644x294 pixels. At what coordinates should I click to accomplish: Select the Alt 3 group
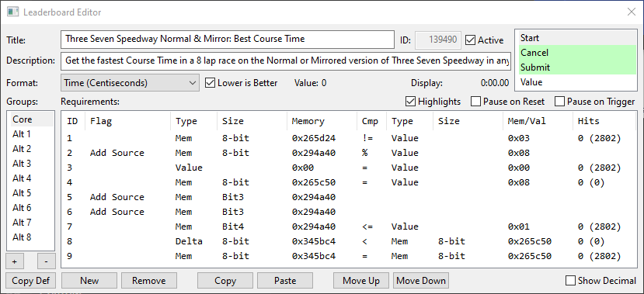pos(32,164)
